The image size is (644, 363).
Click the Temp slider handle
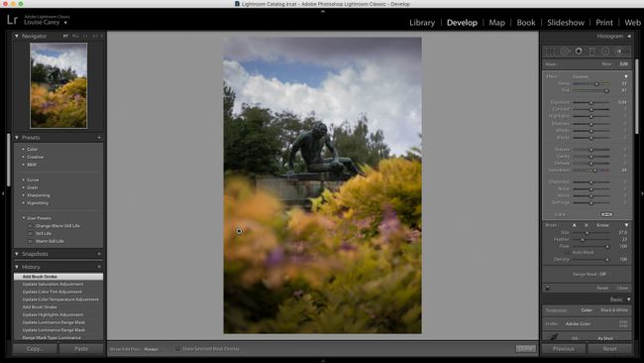click(596, 84)
